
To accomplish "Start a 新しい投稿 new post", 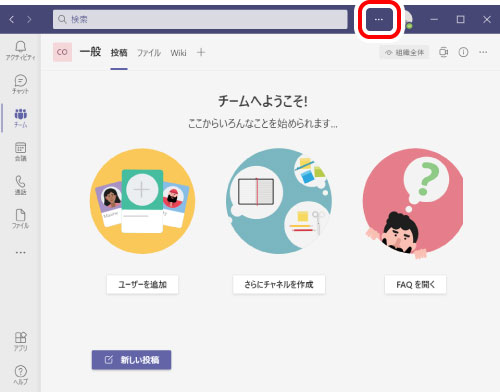I will click(131, 360).
